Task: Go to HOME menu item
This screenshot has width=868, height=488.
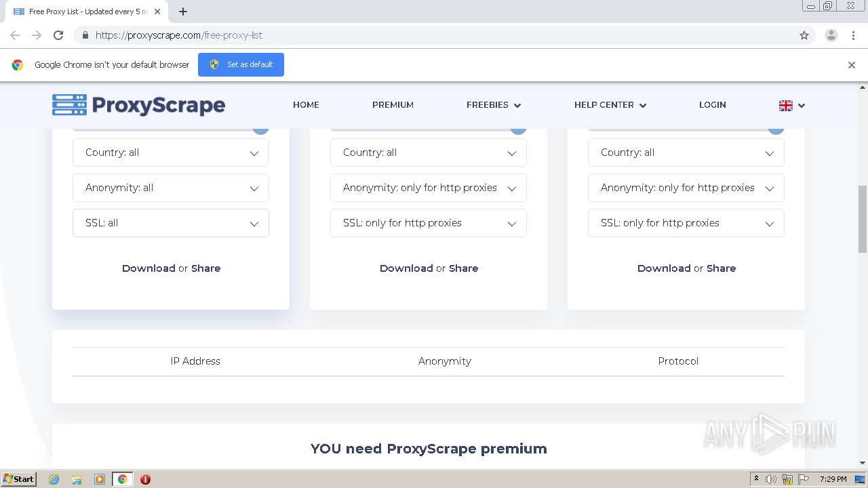Action: pos(306,105)
